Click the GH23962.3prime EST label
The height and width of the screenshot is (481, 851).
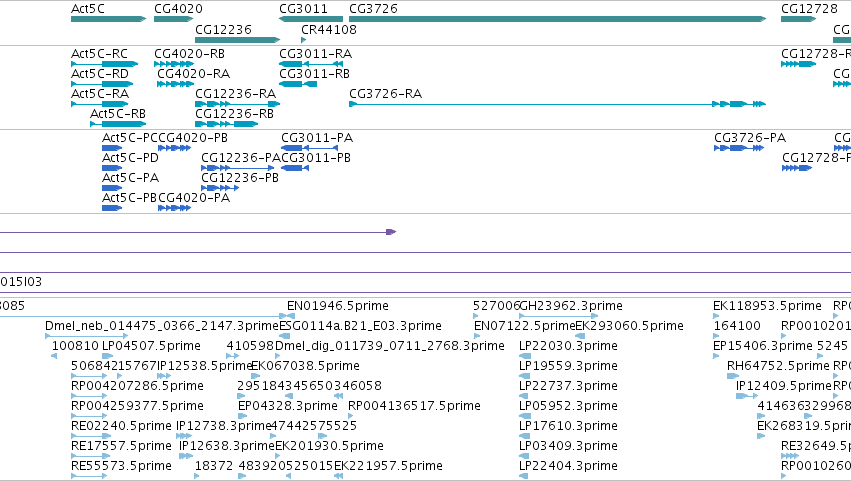[x=571, y=306]
